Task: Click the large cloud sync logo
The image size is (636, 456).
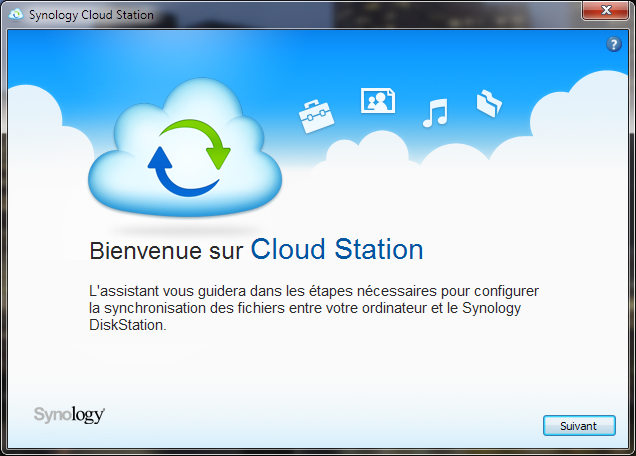Action: (x=185, y=149)
